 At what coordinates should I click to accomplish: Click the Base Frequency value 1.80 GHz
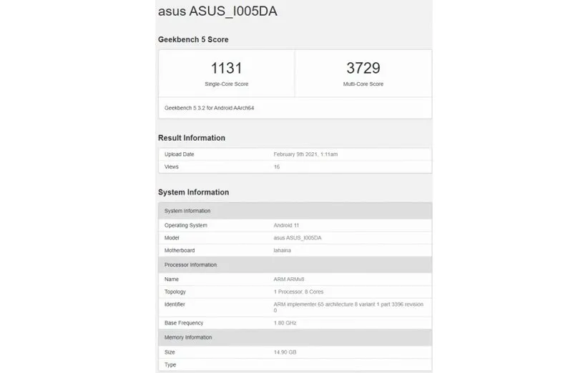(287, 323)
